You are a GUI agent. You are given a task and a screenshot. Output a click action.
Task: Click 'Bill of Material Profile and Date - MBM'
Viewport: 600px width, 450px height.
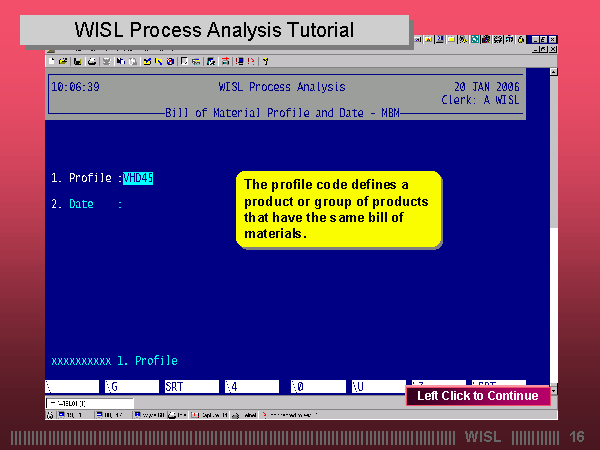(282, 113)
